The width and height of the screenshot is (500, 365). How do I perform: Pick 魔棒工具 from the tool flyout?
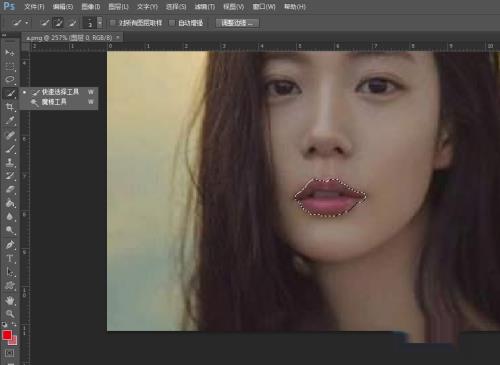[x=59, y=102]
